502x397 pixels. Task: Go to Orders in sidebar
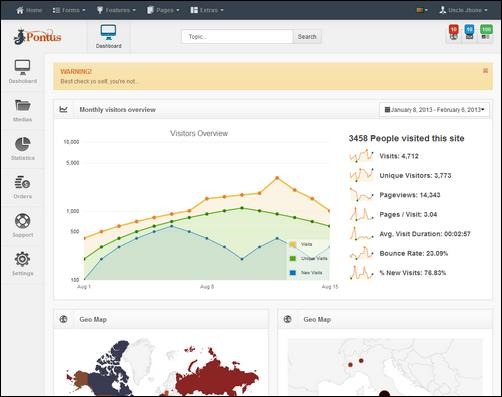coord(22,187)
